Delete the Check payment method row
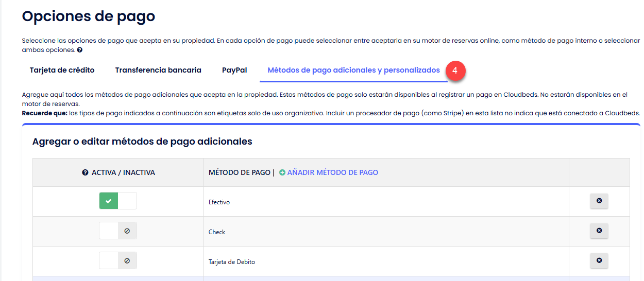This screenshot has height=281, width=644. point(599,231)
